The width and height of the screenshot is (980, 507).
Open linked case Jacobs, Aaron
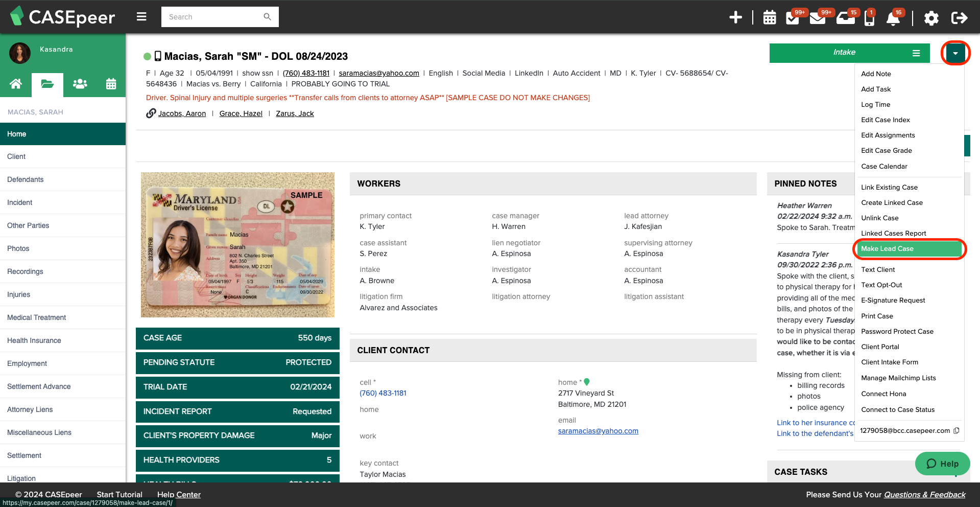pos(182,113)
